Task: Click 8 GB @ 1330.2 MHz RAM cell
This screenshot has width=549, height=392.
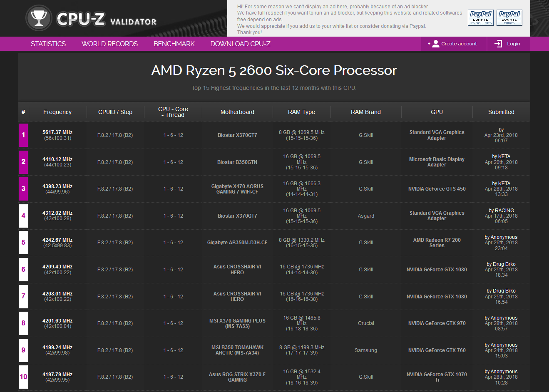Action: pyautogui.click(x=301, y=243)
